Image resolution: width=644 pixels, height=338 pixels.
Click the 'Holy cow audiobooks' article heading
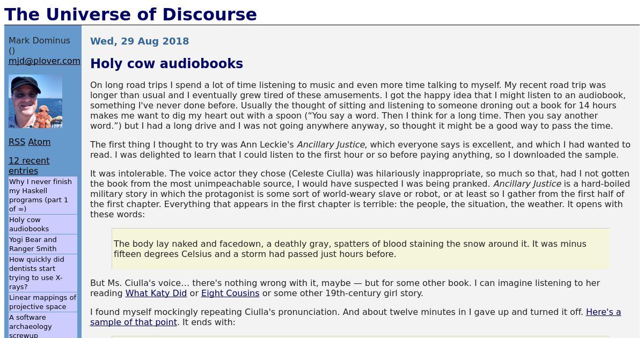click(x=166, y=64)
